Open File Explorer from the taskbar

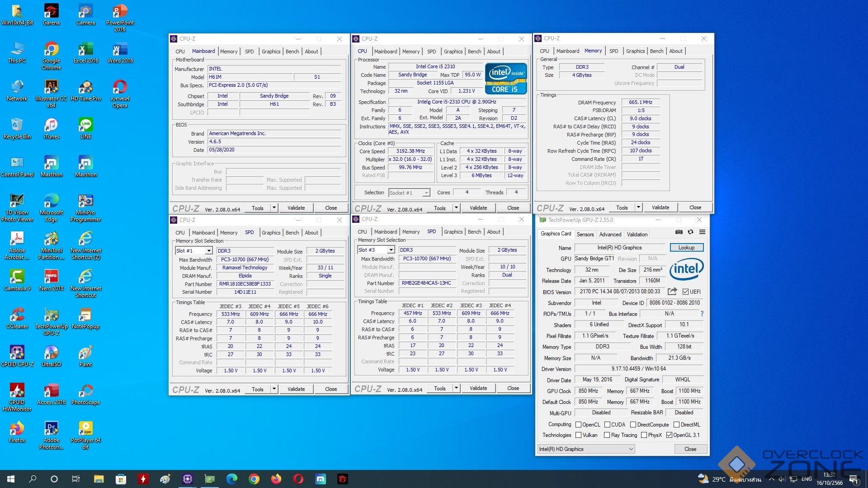99,479
